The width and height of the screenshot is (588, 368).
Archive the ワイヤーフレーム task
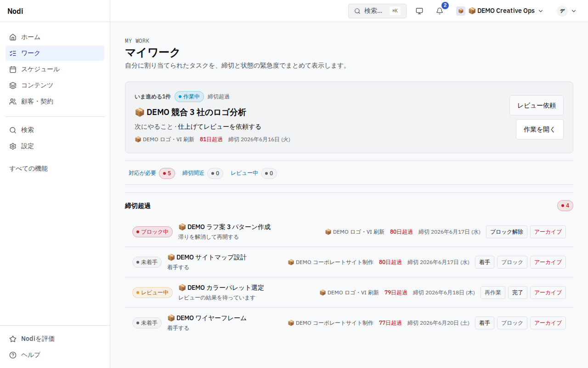[548, 323]
